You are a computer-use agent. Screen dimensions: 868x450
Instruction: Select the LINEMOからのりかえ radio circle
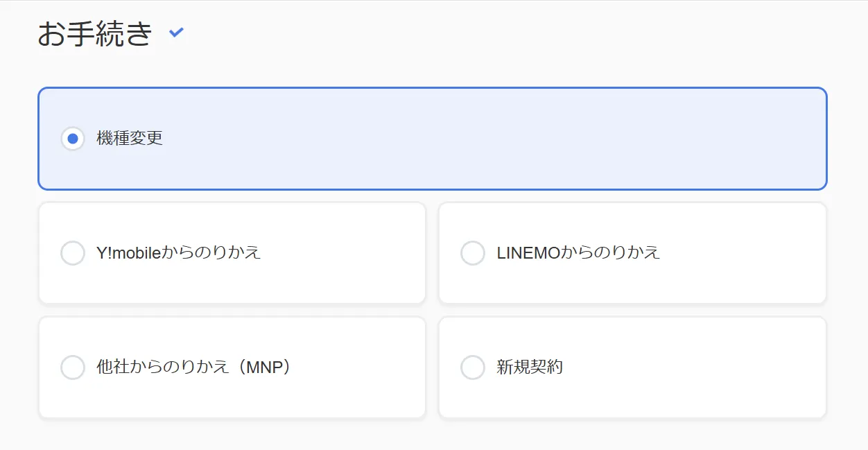click(473, 253)
